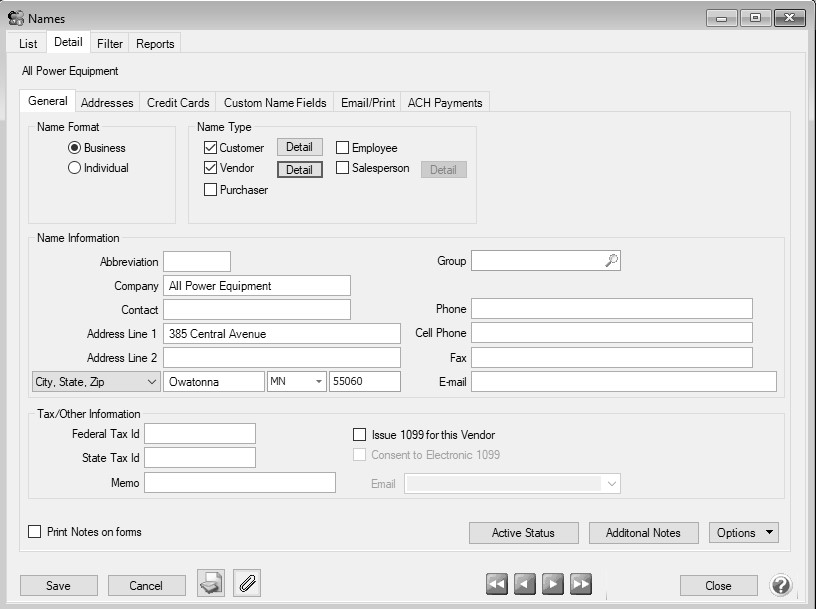The height and width of the screenshot is (609, 816).
Task: Switch to the Filter tab
Action: click(x=110, y=44)
